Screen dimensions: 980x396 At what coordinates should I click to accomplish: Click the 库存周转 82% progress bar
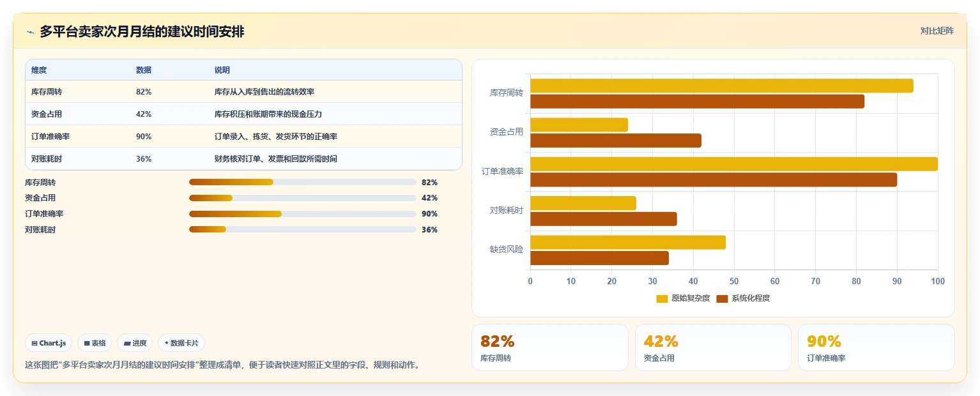point(303,182)
